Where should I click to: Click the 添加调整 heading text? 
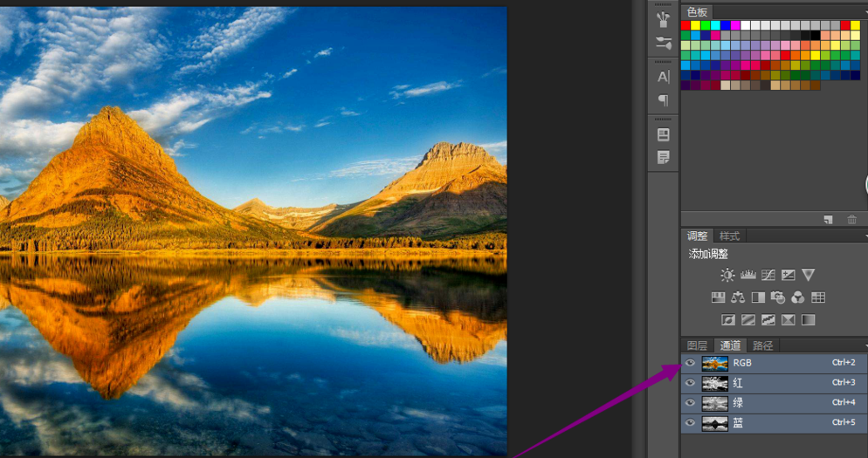point(708,255)
